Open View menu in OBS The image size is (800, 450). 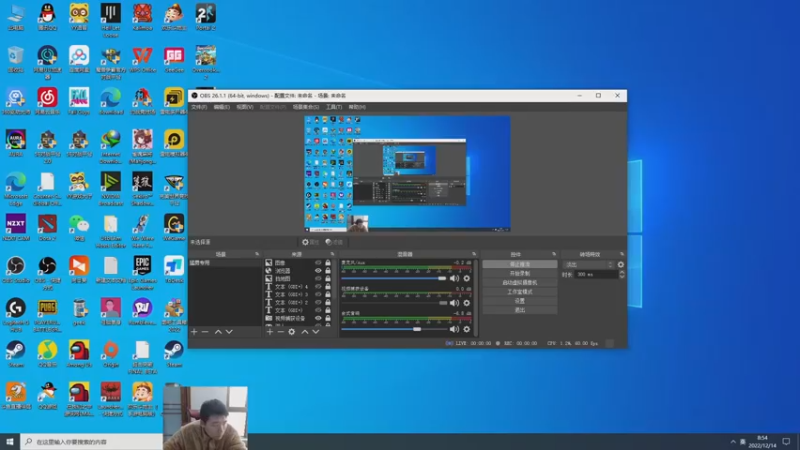pos(244,107)
